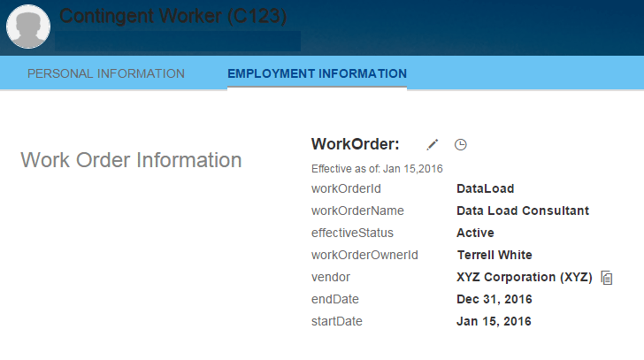Viewport: 644px width, 360px height.
Task: Click the workOrderOwnerId field label
Action: (x=364, y=255)
